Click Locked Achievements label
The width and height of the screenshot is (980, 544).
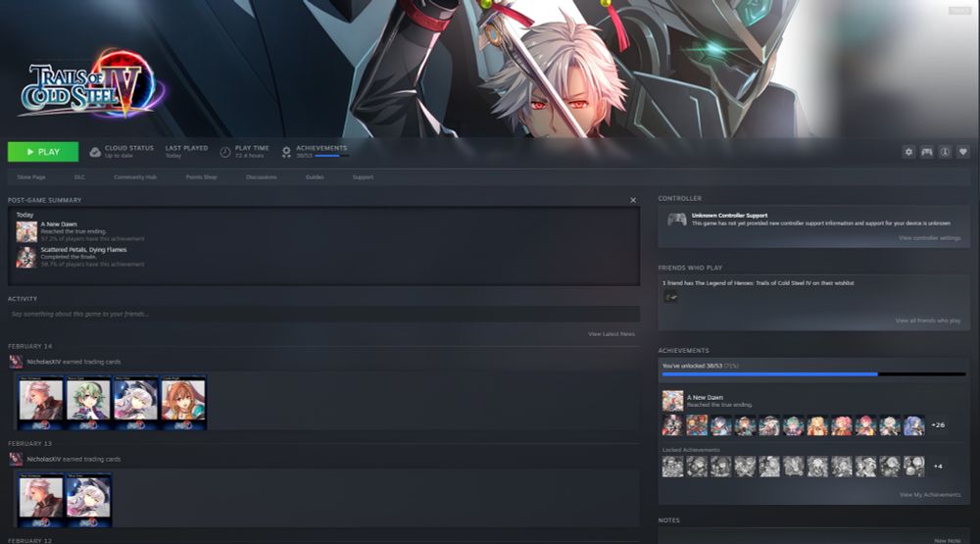coord(691,450)
